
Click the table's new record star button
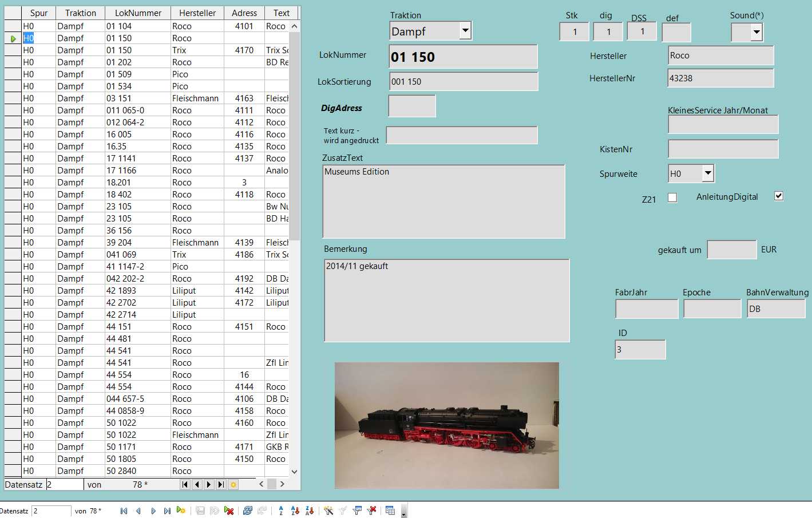point(233,484)
